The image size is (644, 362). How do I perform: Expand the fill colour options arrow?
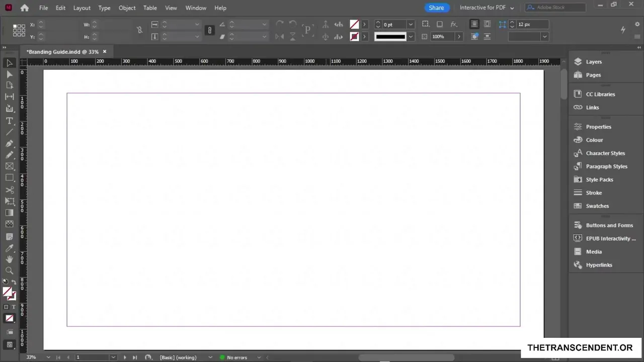tap(364, 24)
